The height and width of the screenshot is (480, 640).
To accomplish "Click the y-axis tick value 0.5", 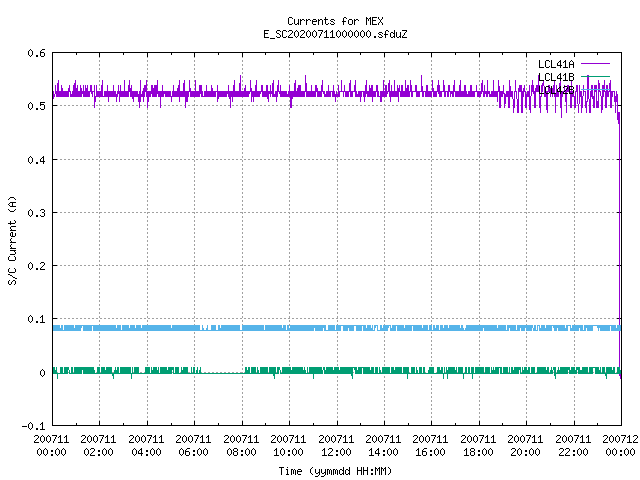I will [36, 106].
